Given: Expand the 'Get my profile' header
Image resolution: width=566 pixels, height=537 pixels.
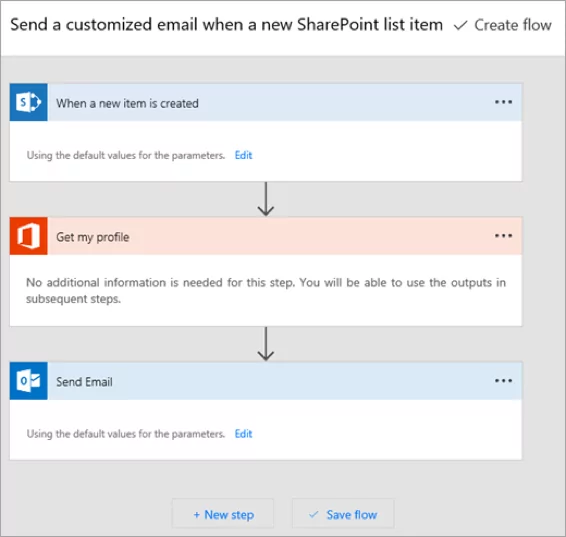Looking at the screenshot, I should pos(266,236).
